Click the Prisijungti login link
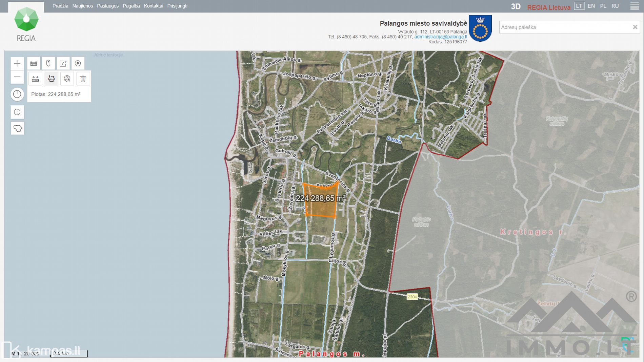The image size is (644, 362). (x=177, y=6)
